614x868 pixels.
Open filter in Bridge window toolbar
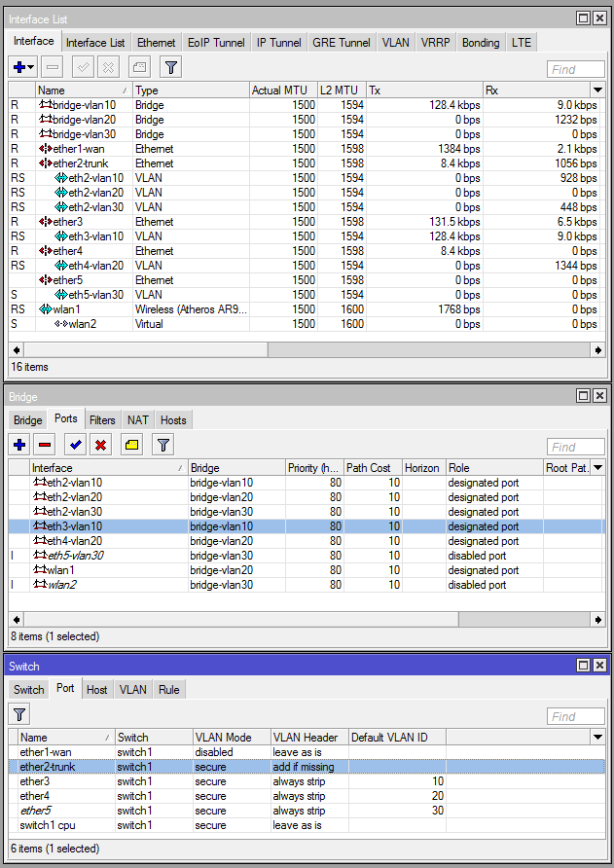click(163, 445)
